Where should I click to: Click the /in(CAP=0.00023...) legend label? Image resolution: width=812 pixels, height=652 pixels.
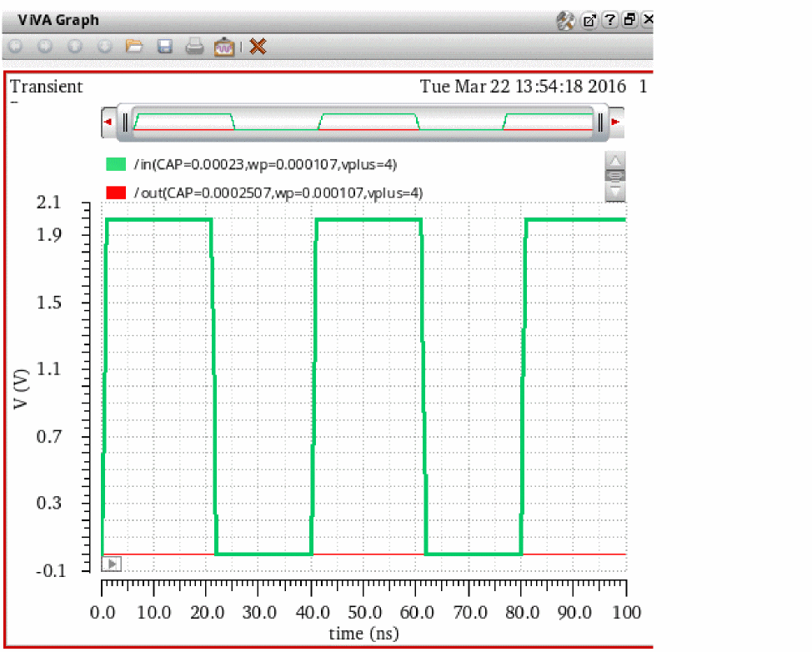click(265, 164)
